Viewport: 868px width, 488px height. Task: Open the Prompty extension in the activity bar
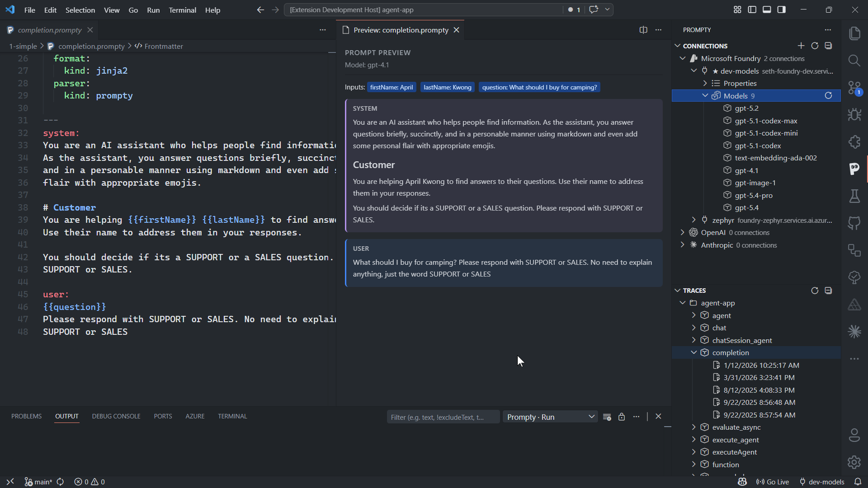click(x=855, y=169)
